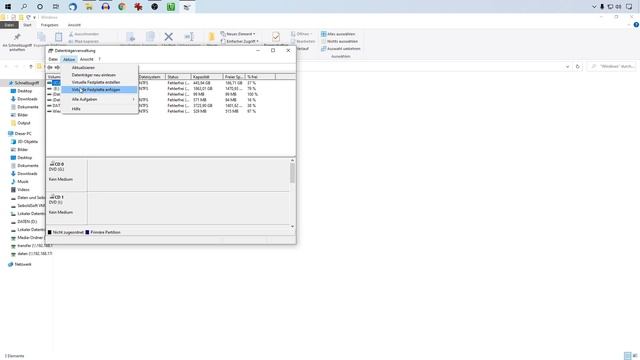Click the '100 %' free value cell

[252, 94]
